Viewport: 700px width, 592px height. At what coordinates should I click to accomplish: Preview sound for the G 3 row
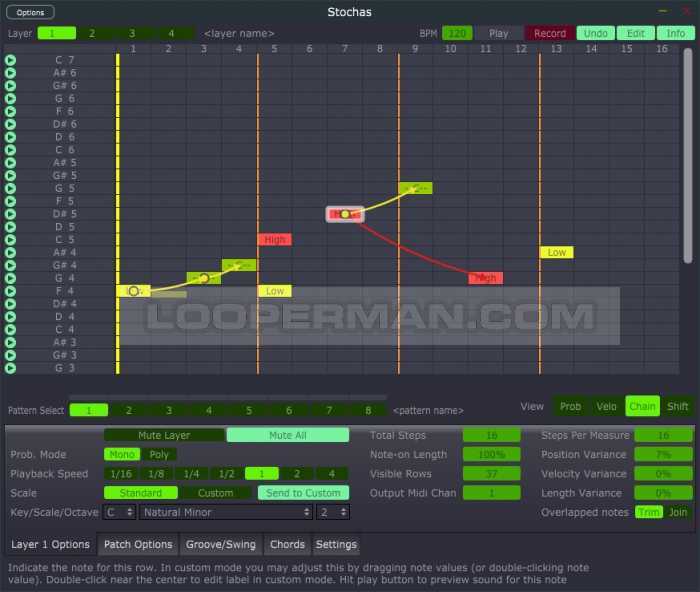(10, 368)
